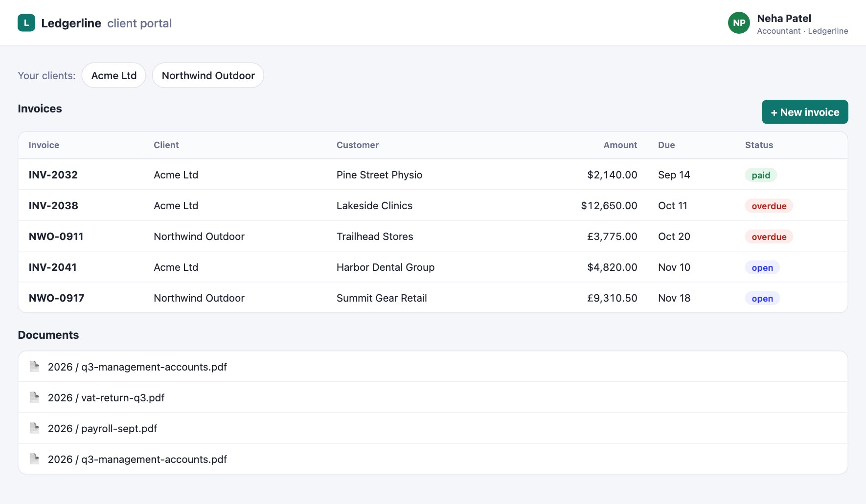
Task: Click the amount £3,775.00
Action: pyautogui.click(x=612, y=236)
